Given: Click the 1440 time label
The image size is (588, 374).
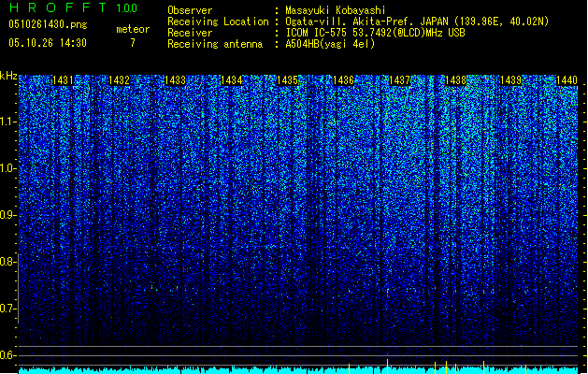Looking at the screenshot, I should point(567,80).
